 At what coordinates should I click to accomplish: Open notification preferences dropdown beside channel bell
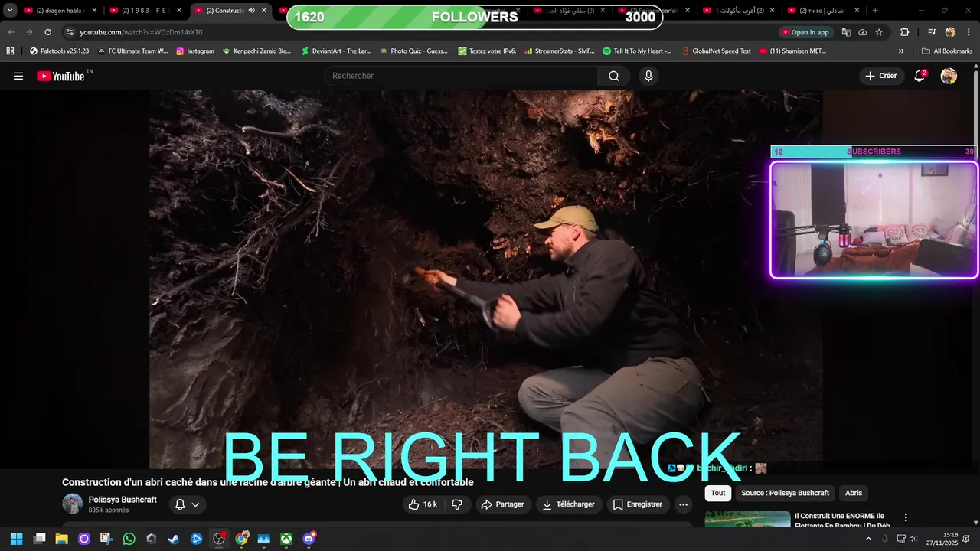pos(195,504)
